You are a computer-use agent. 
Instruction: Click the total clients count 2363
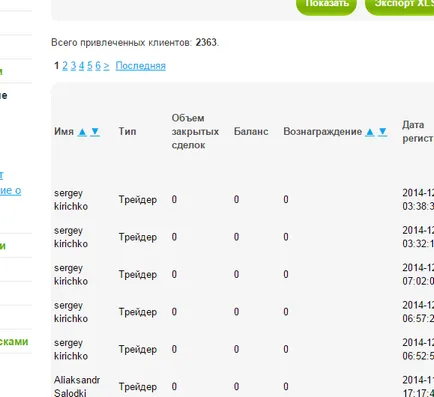pyautogui.click(x=206, y=43)
